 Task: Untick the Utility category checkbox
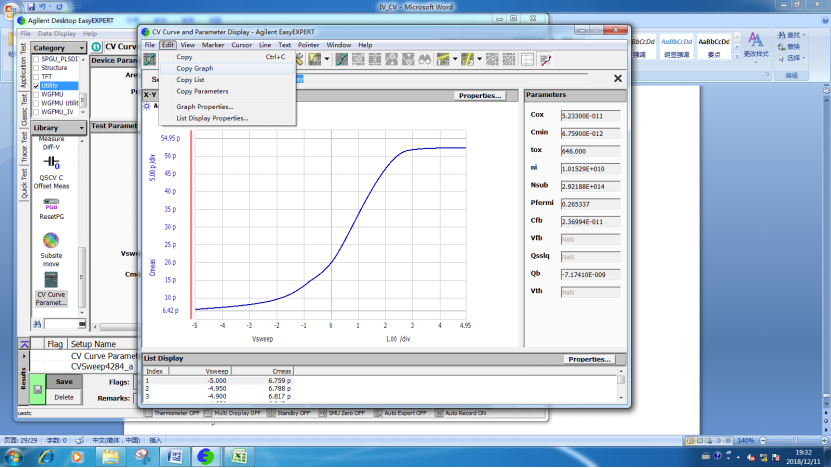click(x=36, y=86)
